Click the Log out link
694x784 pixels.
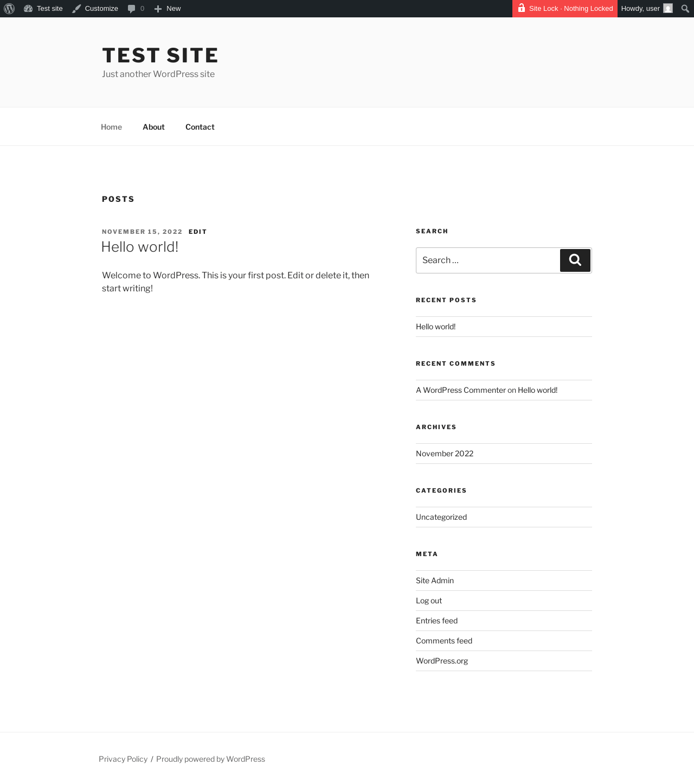pos(429,601)
